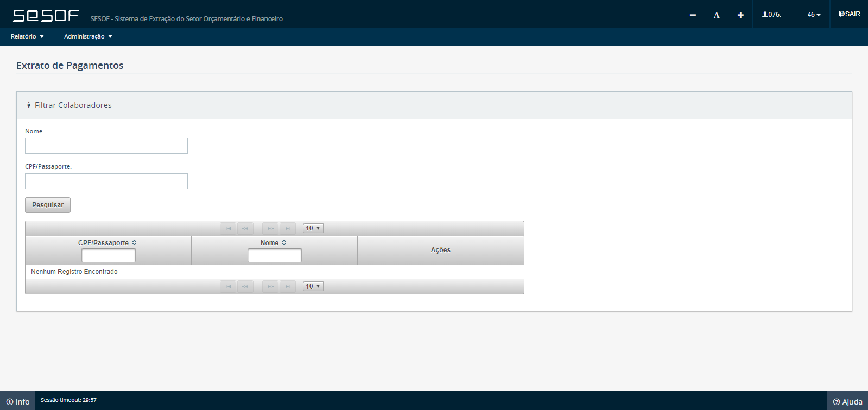Screen dimensions: 868x410
Task: Open the Administração menu
Action: pos(88,36)
